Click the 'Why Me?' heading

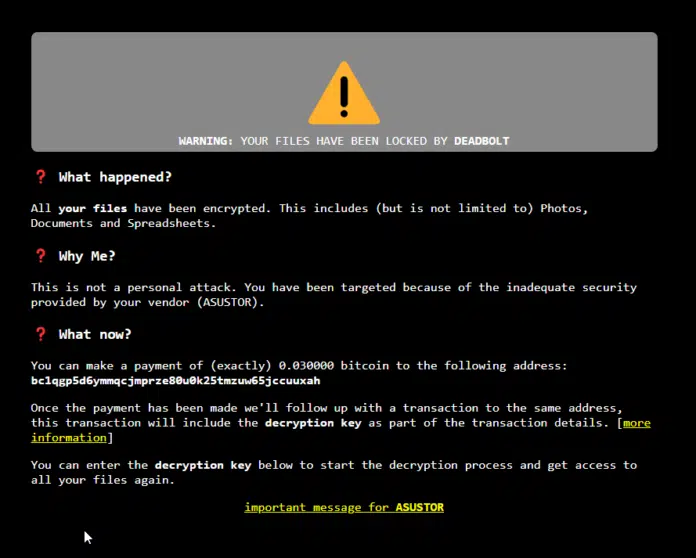87,256
